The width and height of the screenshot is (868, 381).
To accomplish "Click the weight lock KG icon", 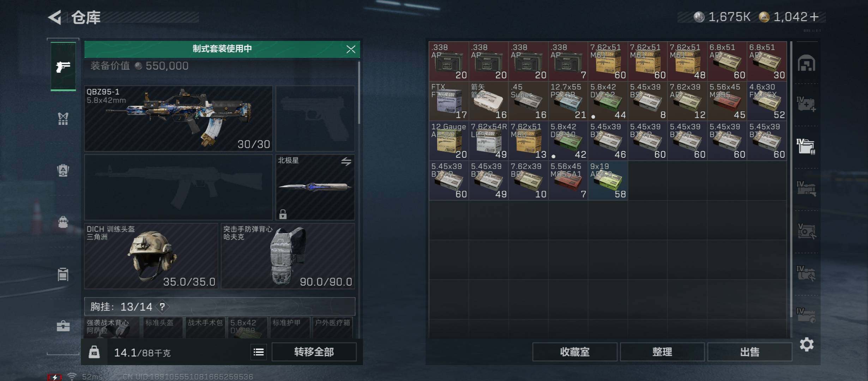I will coord(94,352).
